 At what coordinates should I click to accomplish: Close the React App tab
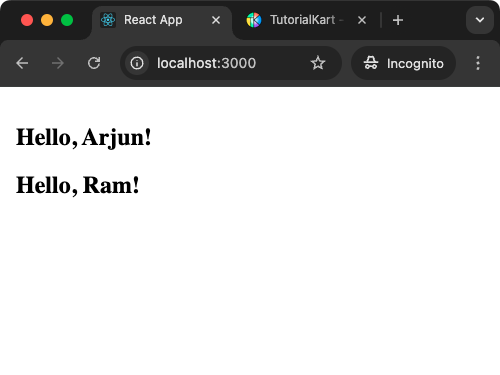pos(216,20)
